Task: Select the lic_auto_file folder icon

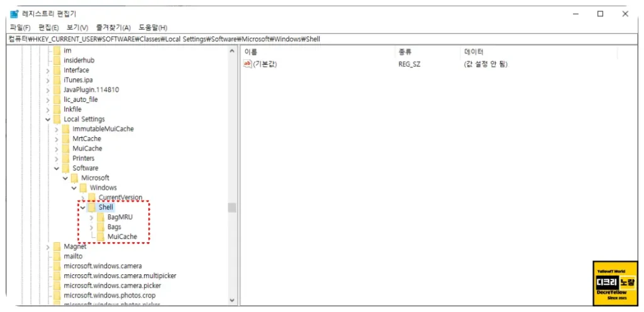Action: click(57, 100)
